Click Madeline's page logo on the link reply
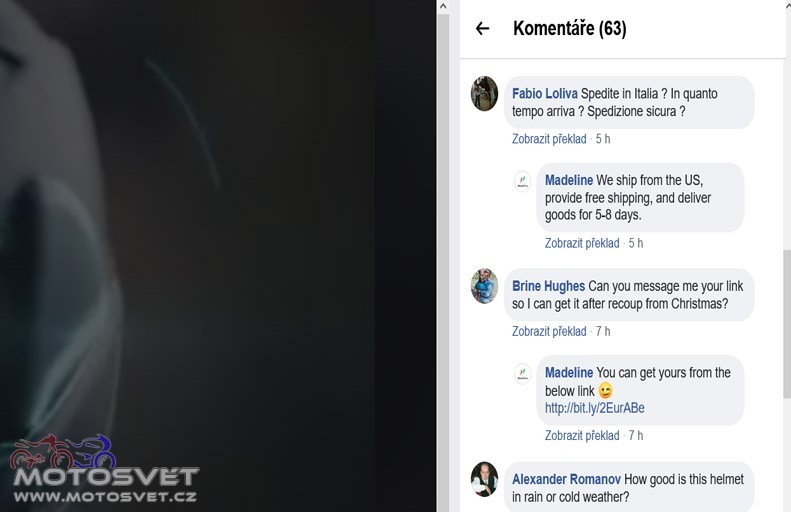The width and height of the screenshot is (791, 512). (523, 373)
